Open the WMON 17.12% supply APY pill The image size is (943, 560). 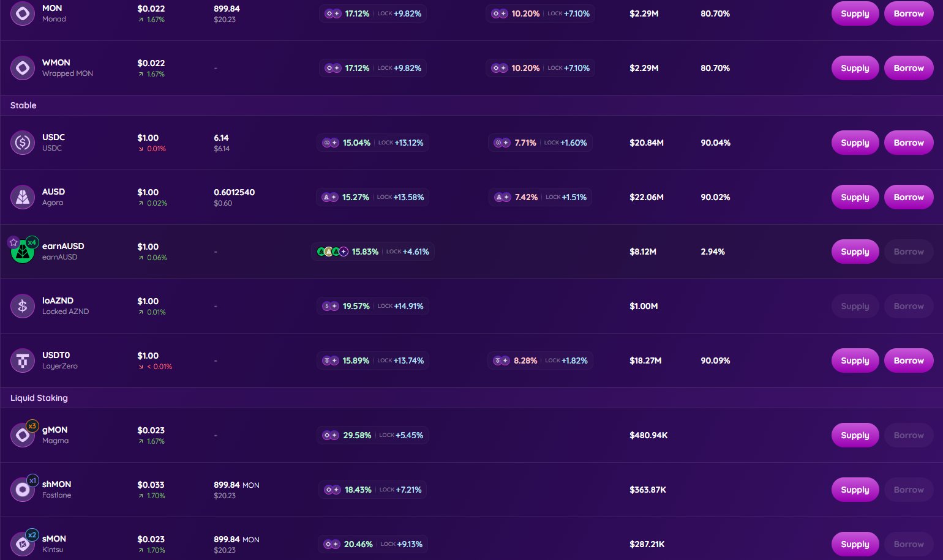(x=372, y=68)
